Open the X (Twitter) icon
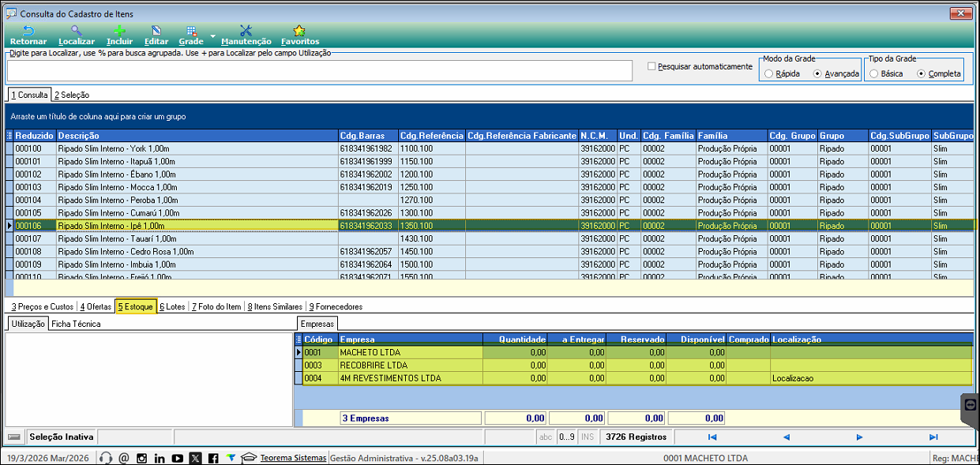 (196, 458)
